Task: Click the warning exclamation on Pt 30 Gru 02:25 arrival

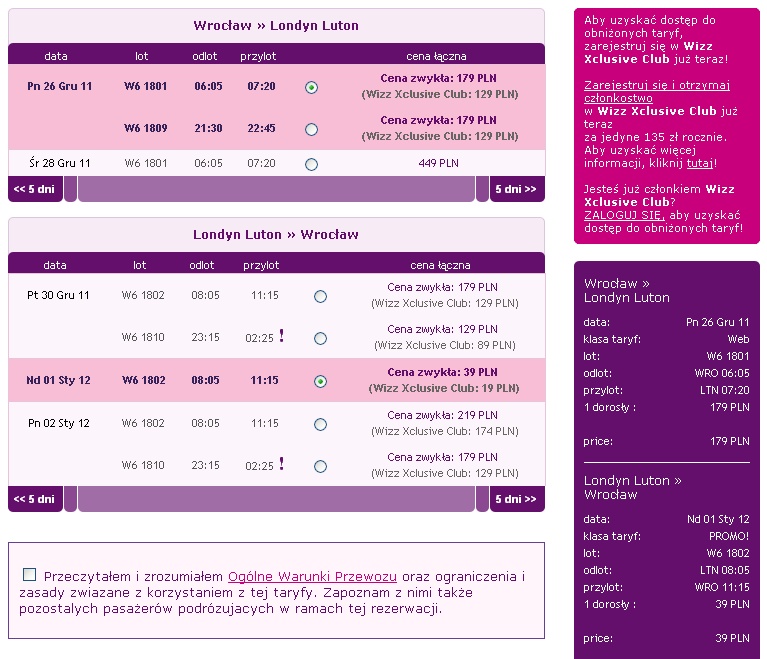Action: 282,336
